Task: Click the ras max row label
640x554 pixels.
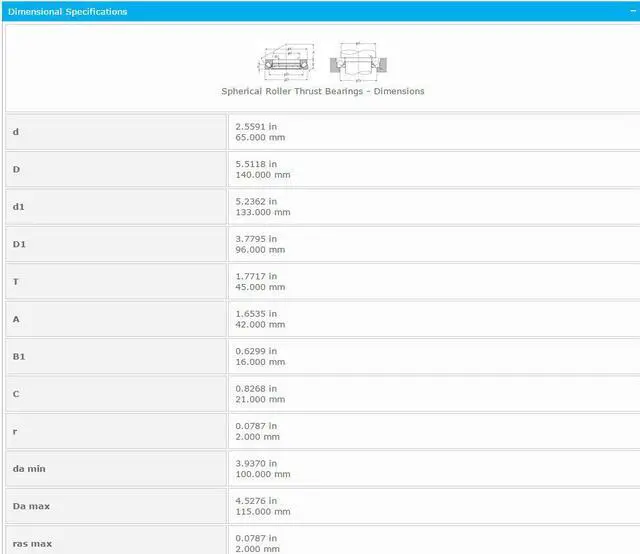Action: (x=31, y=543)
